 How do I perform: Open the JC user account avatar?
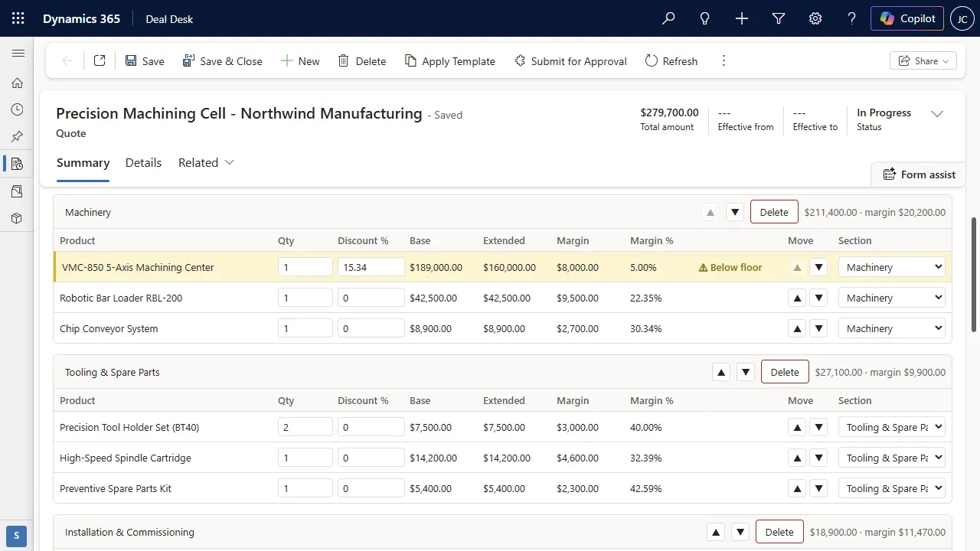pos(962,18)
